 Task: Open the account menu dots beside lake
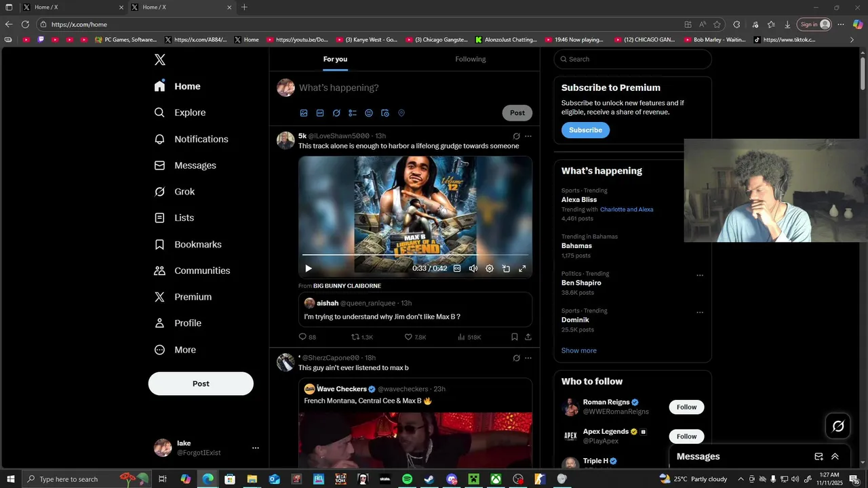coord(256,448)
